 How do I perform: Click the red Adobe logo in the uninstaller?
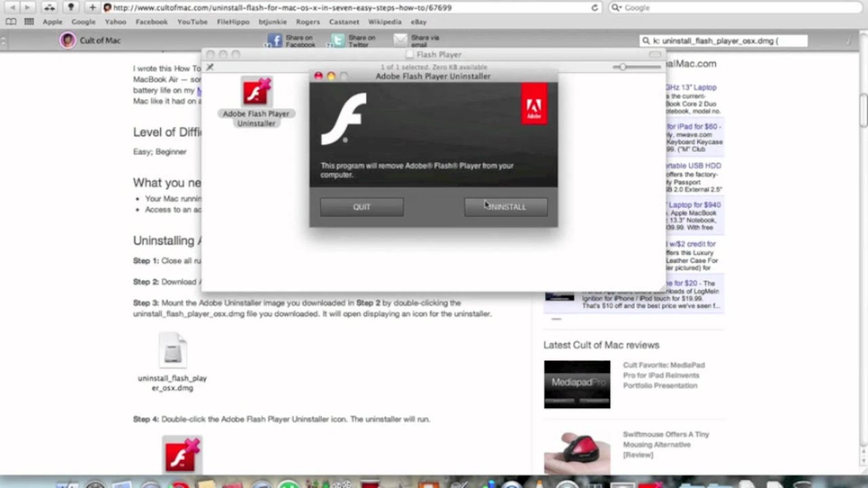pos(534,104)
